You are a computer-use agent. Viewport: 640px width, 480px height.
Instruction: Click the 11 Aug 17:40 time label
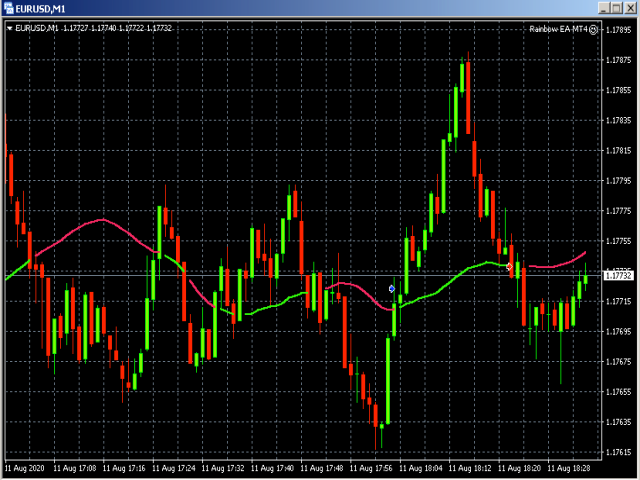tap(272, 468)
